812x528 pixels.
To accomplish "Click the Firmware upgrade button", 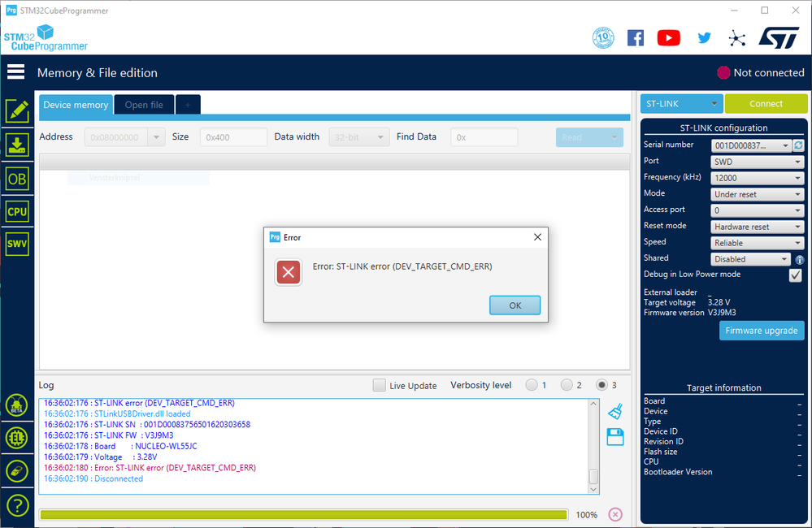I will [762, 331].
